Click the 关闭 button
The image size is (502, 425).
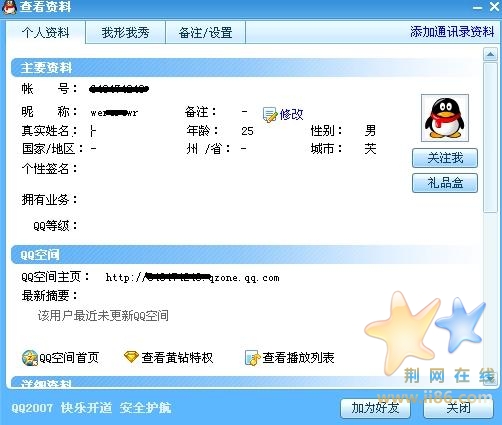(458, 408)
